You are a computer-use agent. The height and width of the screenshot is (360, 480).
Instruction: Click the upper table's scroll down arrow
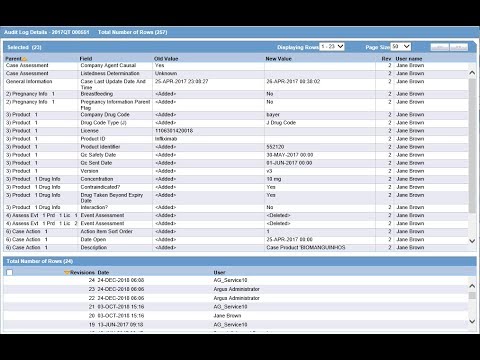coord(472,241)
